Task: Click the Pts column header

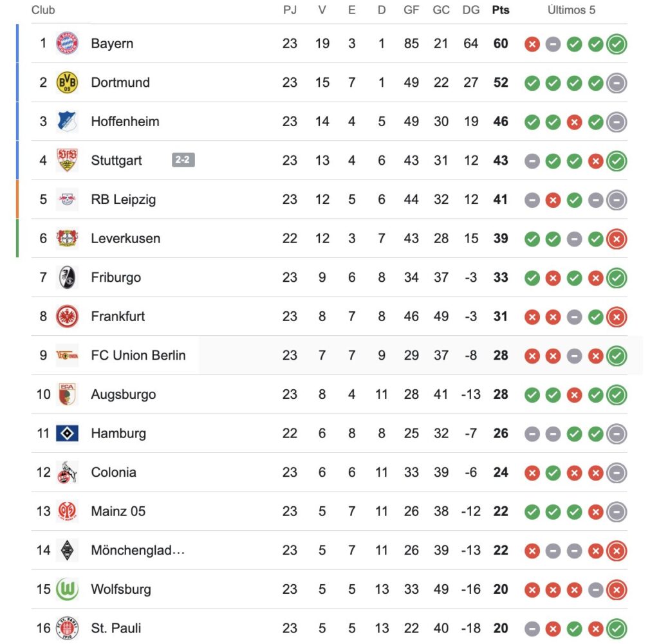Action: 500,10
